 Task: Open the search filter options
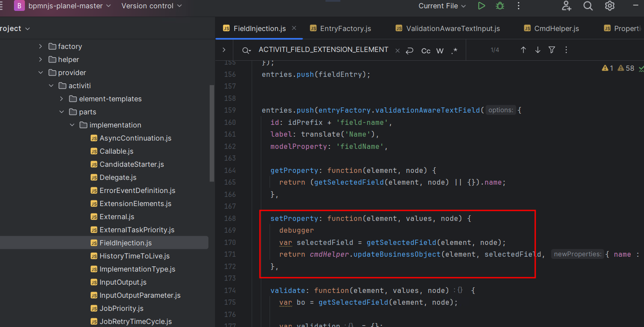(x=552, y=50)
